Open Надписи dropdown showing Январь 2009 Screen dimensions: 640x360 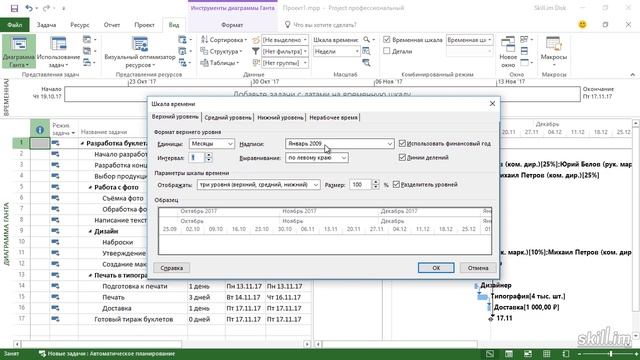340,144
